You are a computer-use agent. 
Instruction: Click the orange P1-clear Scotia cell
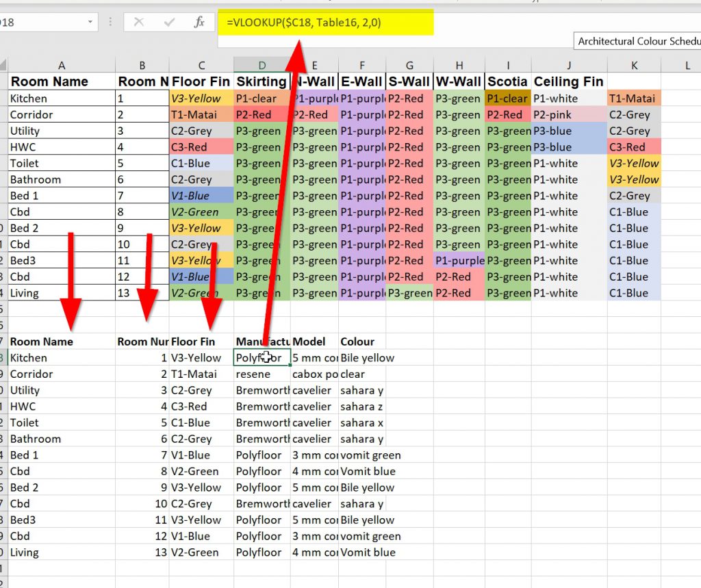pyautogui.click(x=508, y=99)
